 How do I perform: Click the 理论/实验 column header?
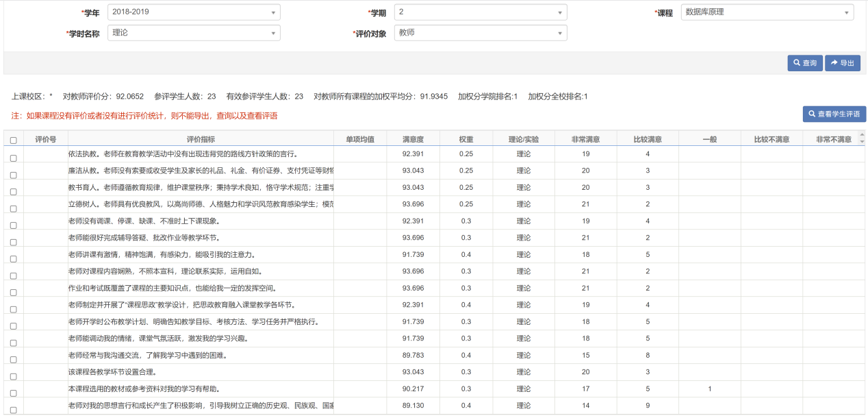(524, 139)
